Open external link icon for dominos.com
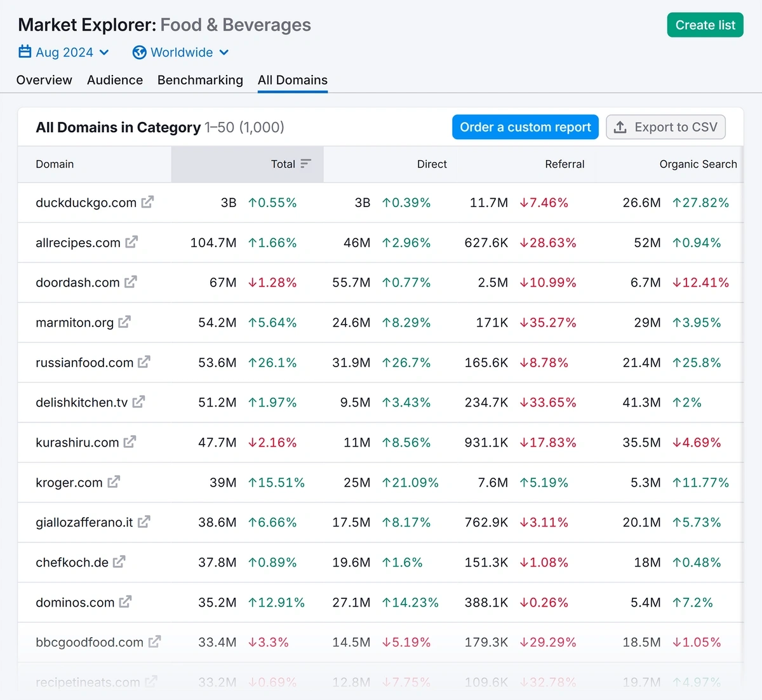762x700 pixels. pos(125,602)
